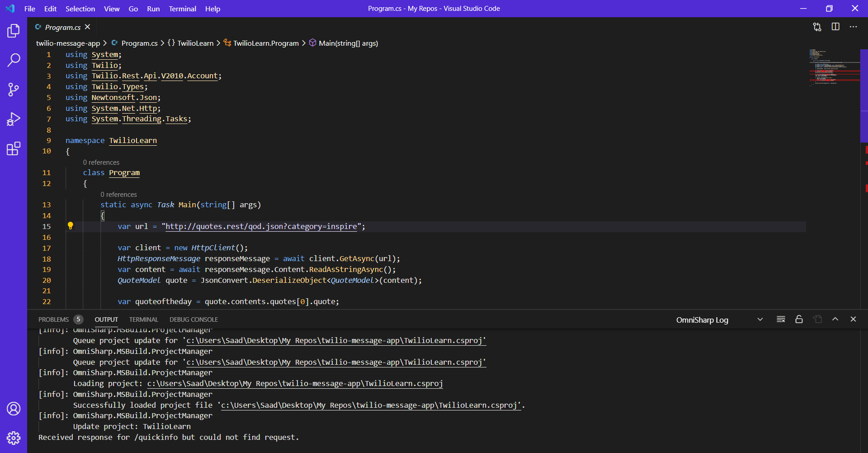The height and width of the screenshot is (453, 868).
Task: Click the code minimap overview
Action: tap(834, 67)
